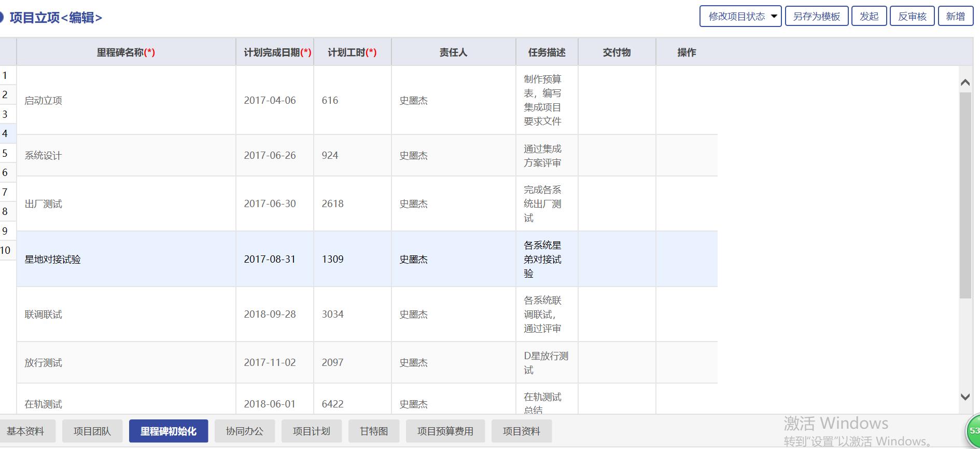Open the 项目资料 tab
The image size is (980, 449).
(x=521, y=431)
